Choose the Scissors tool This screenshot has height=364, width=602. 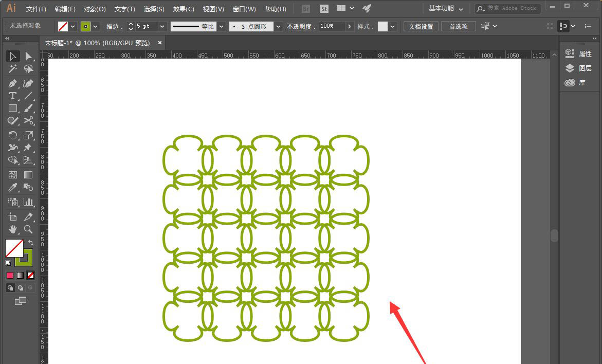28,121
